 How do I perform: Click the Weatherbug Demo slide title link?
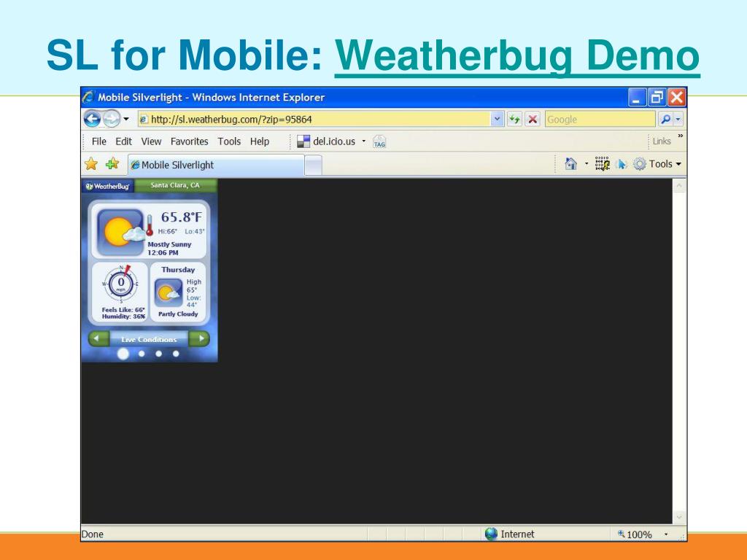click(517, 55)
